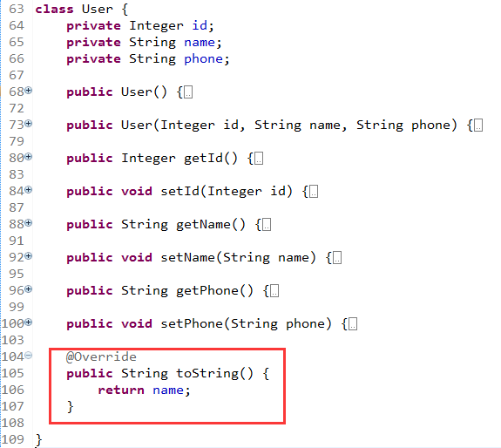Expand the folded User() constructor at line 68
The height and width of the screenshot is (448, 501).
click(x=29, y=91)
